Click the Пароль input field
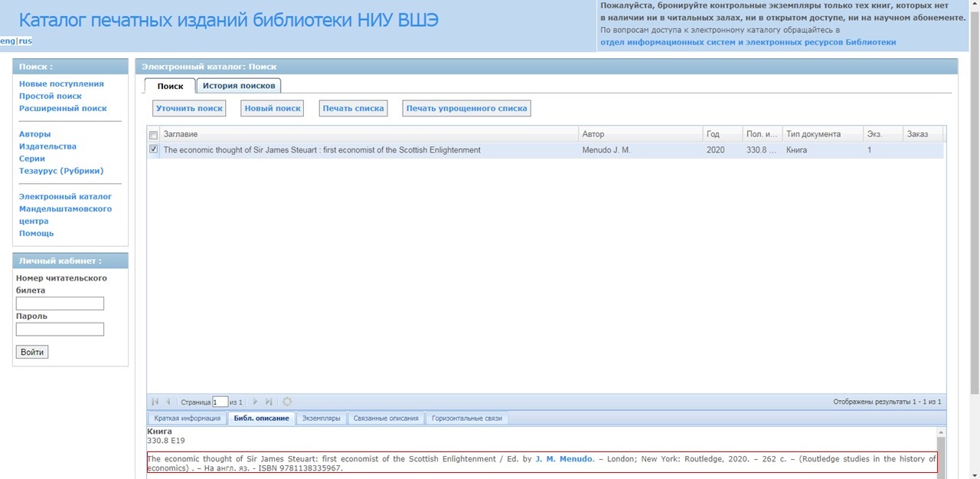 click(x=60, y=330)
